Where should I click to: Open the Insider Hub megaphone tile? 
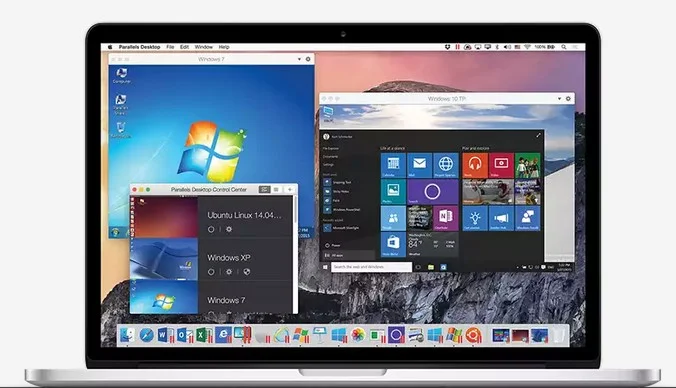[501, 218]
